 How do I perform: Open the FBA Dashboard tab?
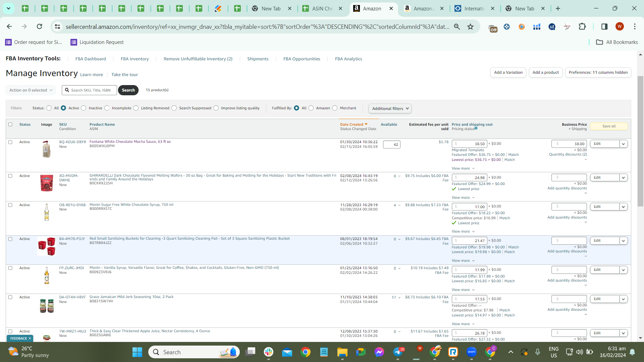click(91, 59)
